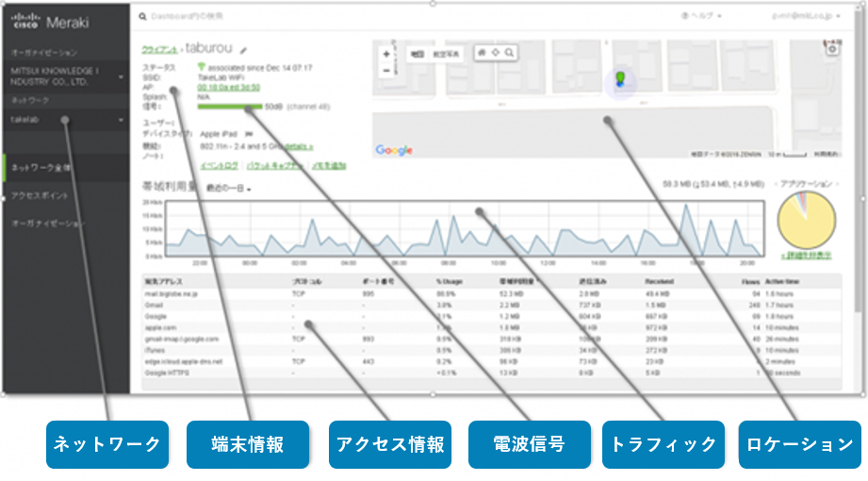This screenshot has height=481, width=868.
Task: Click previous arrow beside アプリケーション heading
Action: [x=776, y=184]
